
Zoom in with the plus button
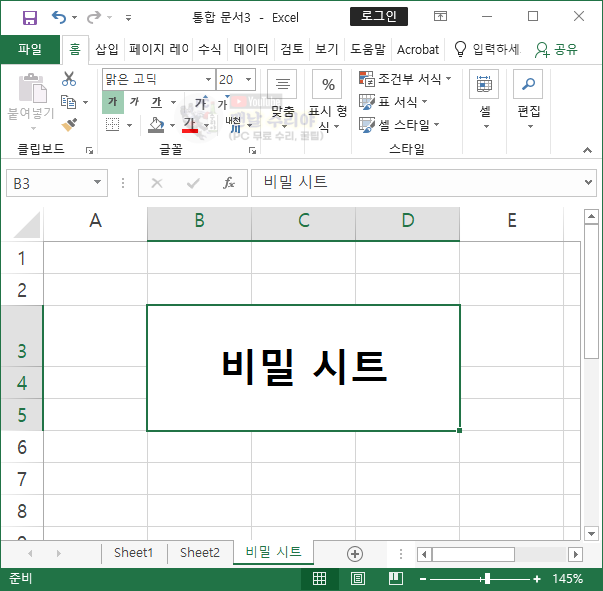(537, 579)
